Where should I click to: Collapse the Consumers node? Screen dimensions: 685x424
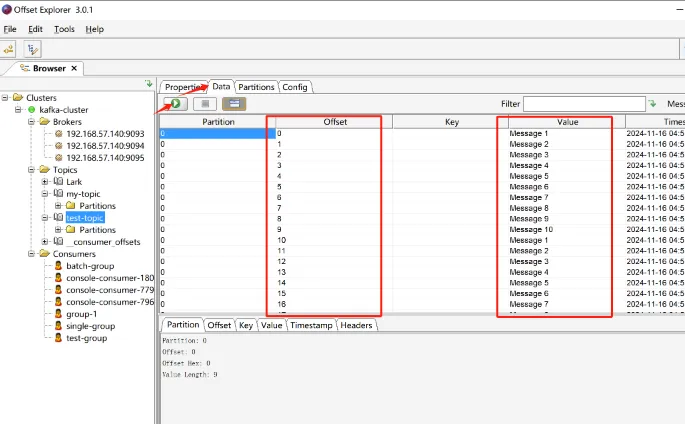pos(31,254)
